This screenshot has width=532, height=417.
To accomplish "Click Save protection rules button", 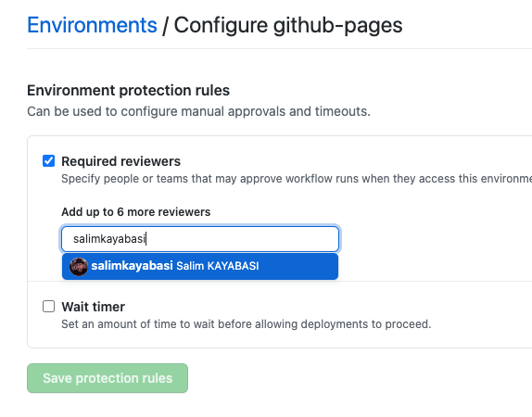I will (108, 378).
